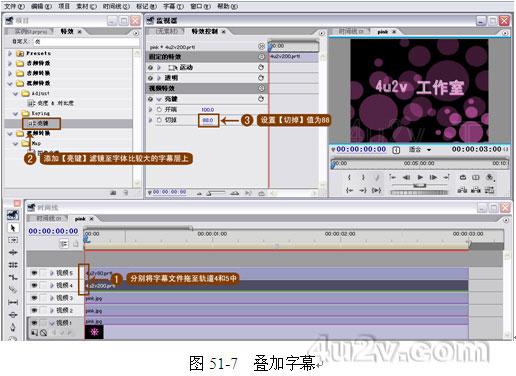Select the Rate Stretch tool
Image resolution: width=516 pixels, height=376 pixels.
coord(13,277)
